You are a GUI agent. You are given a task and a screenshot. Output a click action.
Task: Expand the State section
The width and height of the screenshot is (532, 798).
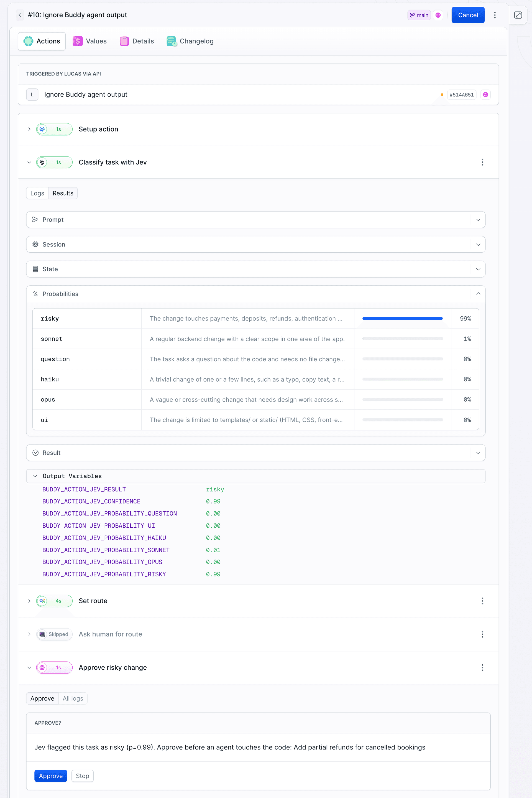[x=478, y=269]
